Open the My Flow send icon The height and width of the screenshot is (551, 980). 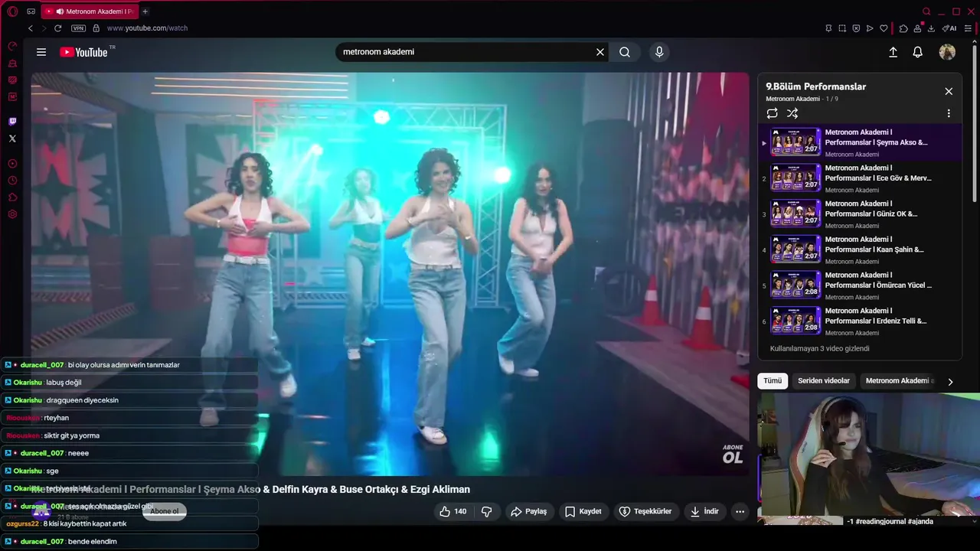870,28
